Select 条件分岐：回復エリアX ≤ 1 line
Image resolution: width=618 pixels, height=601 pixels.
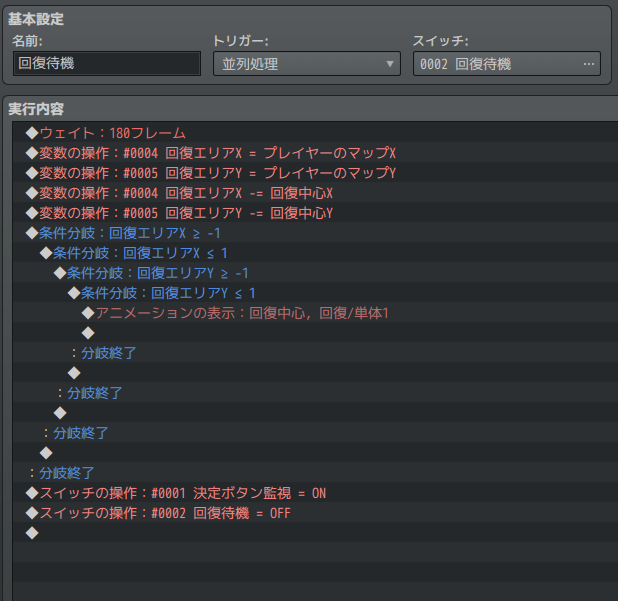tap(315, 253)
